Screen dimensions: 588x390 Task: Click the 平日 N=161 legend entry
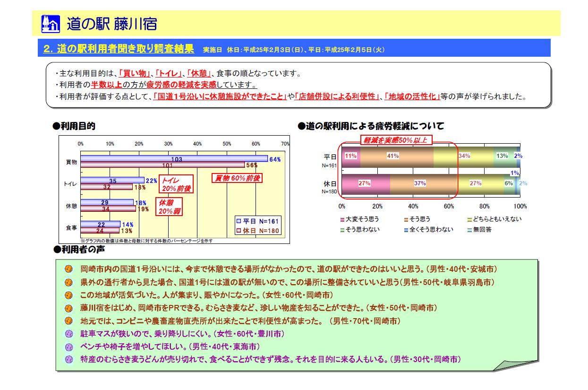(x=258, y=221)
